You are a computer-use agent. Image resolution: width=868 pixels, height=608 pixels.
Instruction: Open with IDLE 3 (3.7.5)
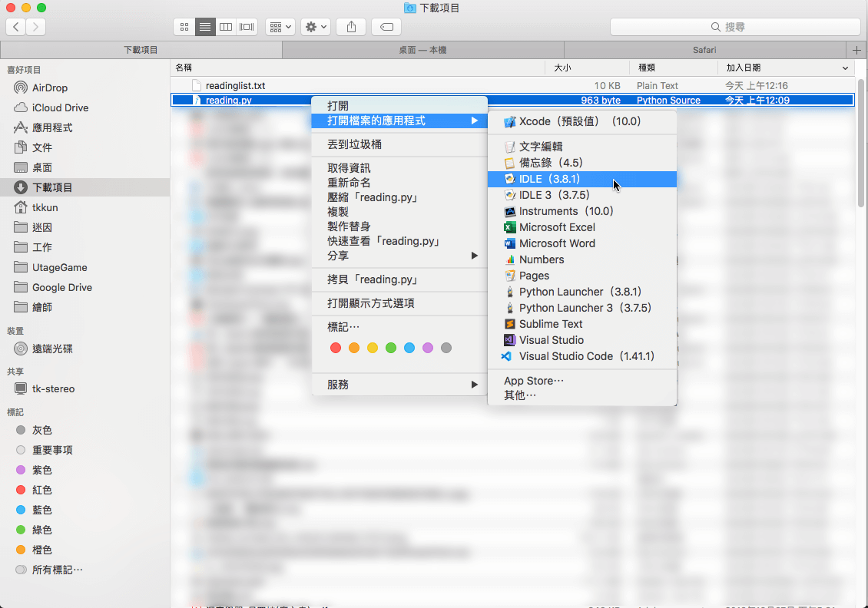coord(581,195)
